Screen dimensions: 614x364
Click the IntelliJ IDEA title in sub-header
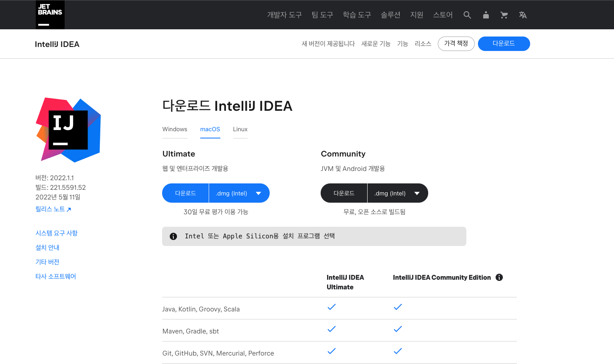tap(57, 44)
